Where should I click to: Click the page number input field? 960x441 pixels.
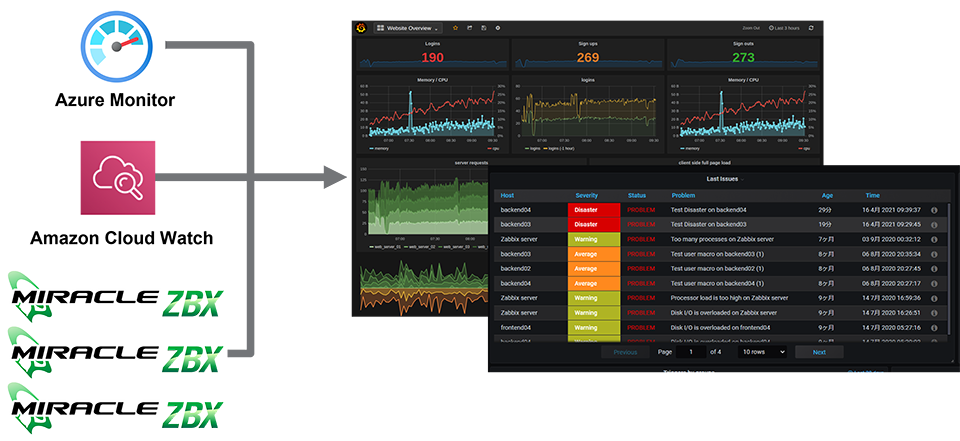coord(691,352)
